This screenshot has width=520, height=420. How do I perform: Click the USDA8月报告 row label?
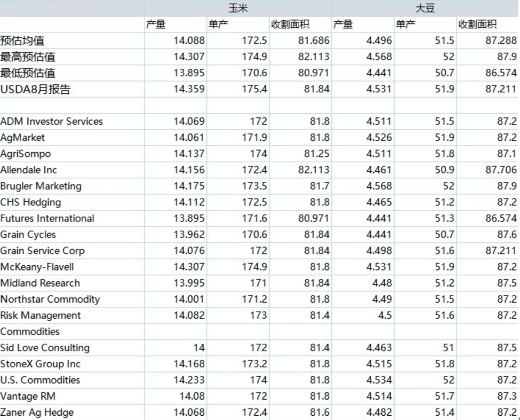pos(36,89)
